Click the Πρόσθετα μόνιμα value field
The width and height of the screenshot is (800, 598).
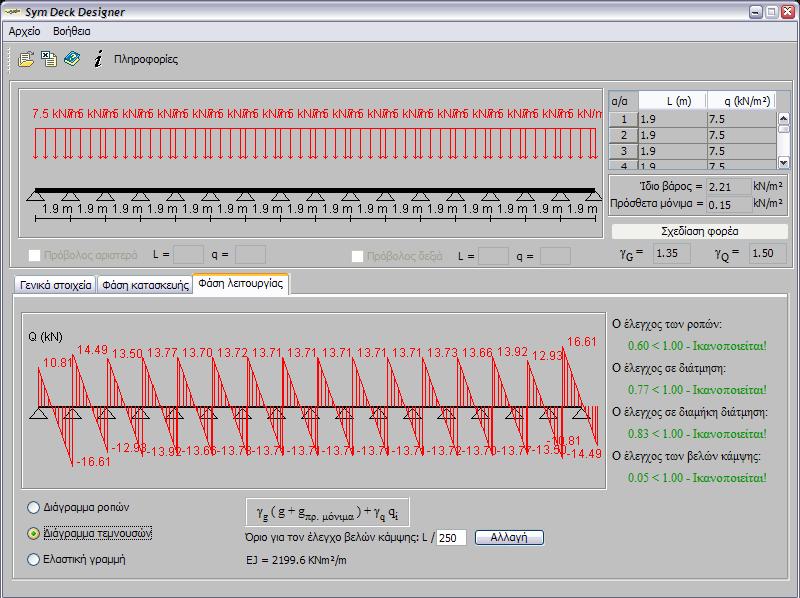(729, 205)
